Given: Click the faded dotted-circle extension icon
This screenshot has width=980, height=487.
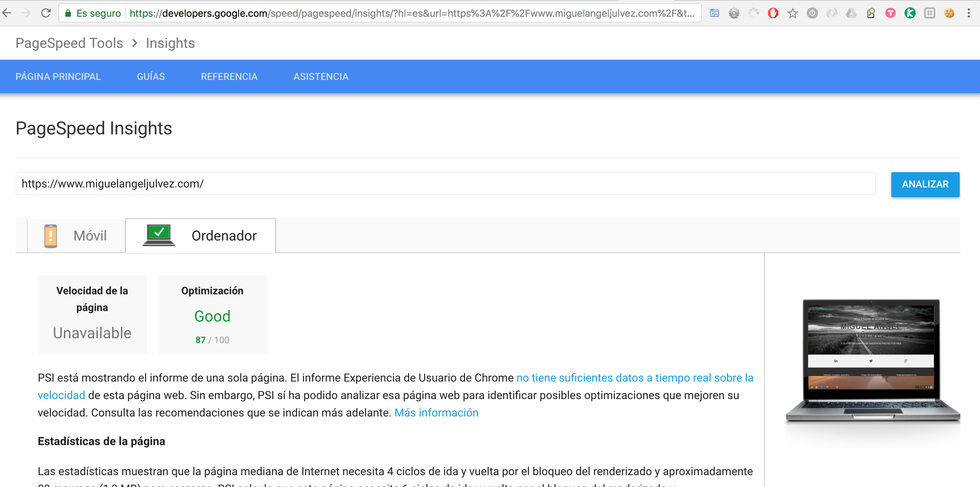Looking at the screenshot, I should coord(754,13).
